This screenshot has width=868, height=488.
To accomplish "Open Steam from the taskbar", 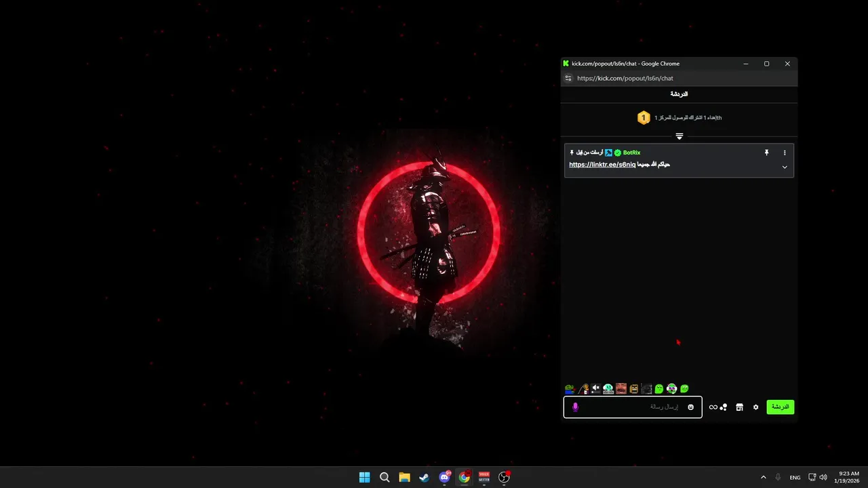I will pyautogui.click(x=424, y=477).
